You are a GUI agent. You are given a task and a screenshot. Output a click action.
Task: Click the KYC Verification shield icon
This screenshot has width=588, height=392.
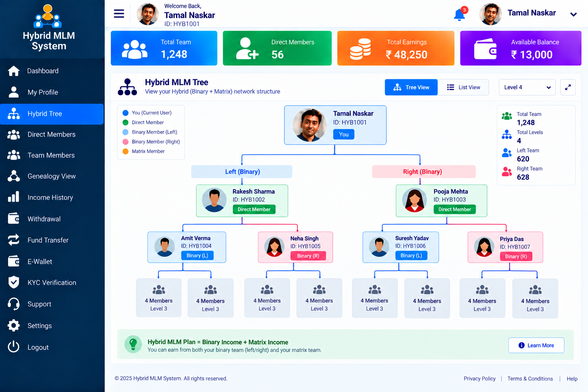coord(13,283)
